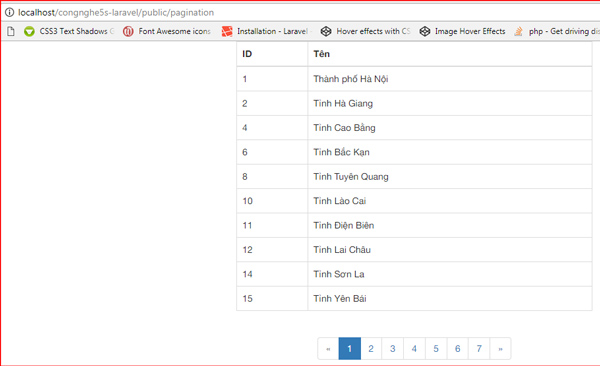Click ID cell 15 in Yên Bái row
This screenshot has height=366, width=600.
point(272,299)
